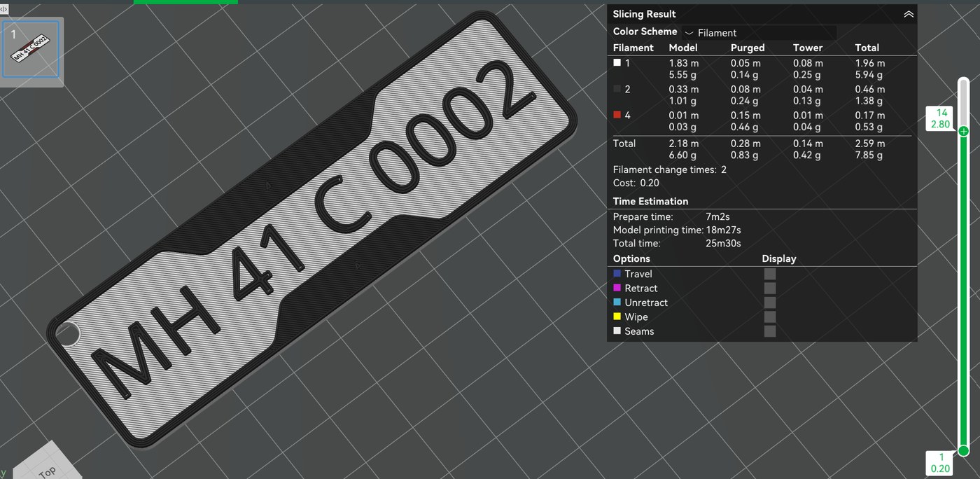Enable Travel display checkbox
Viewport: 980px width, 479px height.
[x=770, y=274]
